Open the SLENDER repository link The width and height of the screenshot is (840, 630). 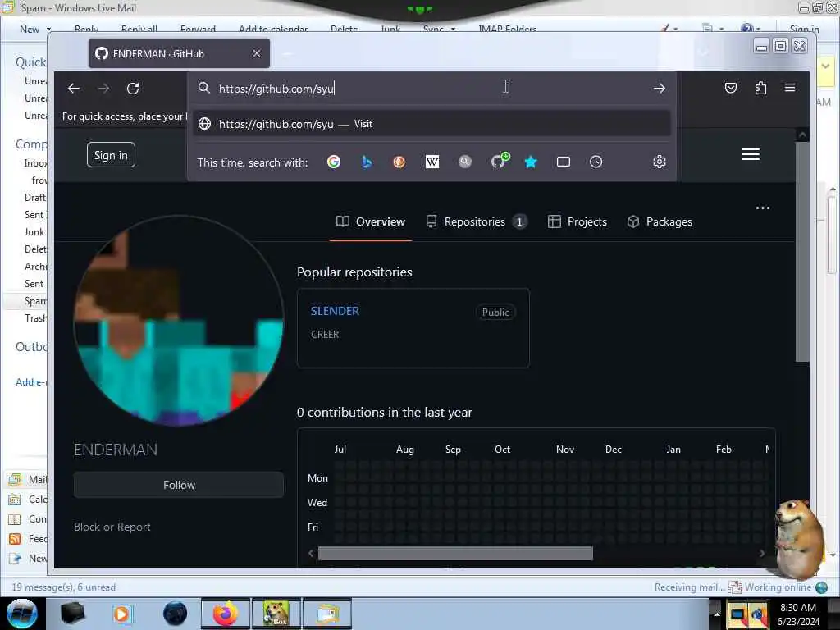click(x=335, y=311)
